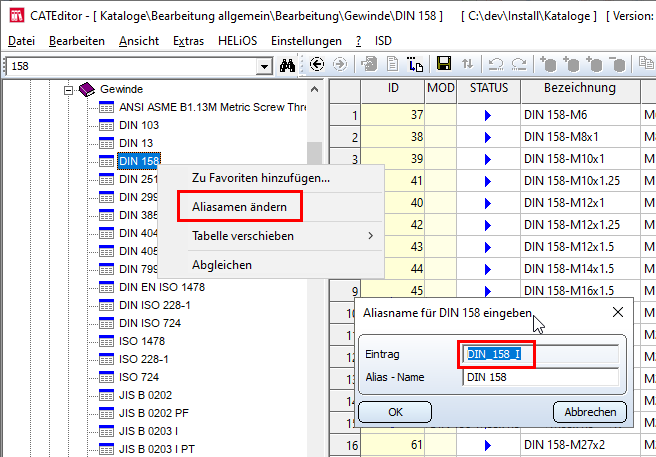Click the ID cell showing 37
656x457 pixels.
pos(393,115)
